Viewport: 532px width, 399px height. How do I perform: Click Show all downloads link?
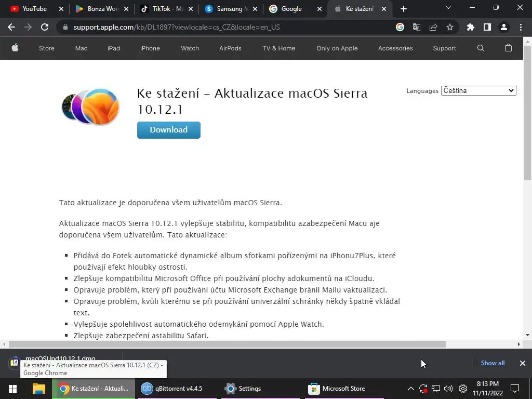pos(493,363)
